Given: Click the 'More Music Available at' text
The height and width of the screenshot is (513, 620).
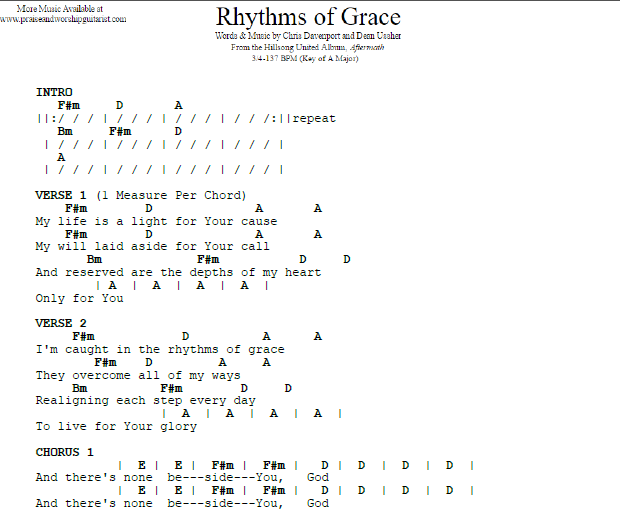Looking at the screenshot, I should pos(60,8).
